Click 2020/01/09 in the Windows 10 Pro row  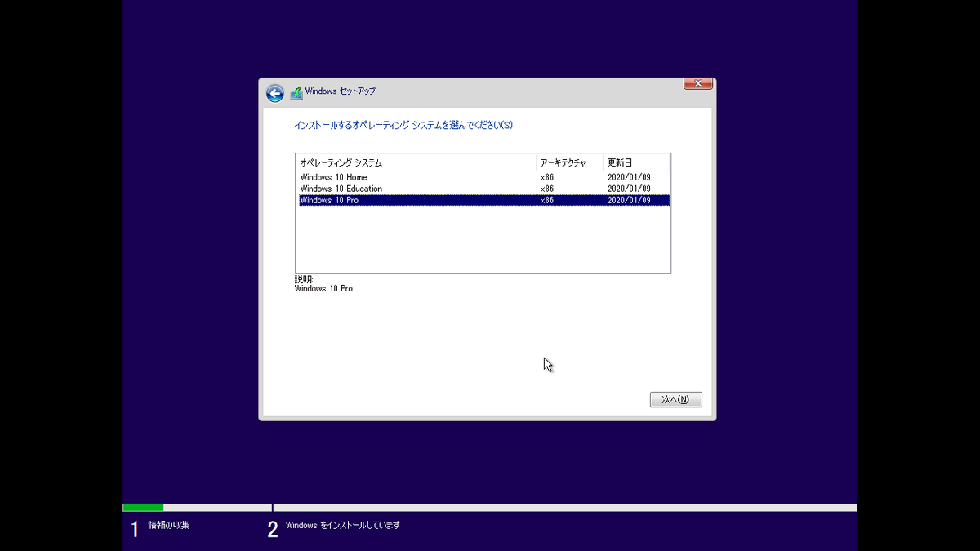[x=629, y=200]
